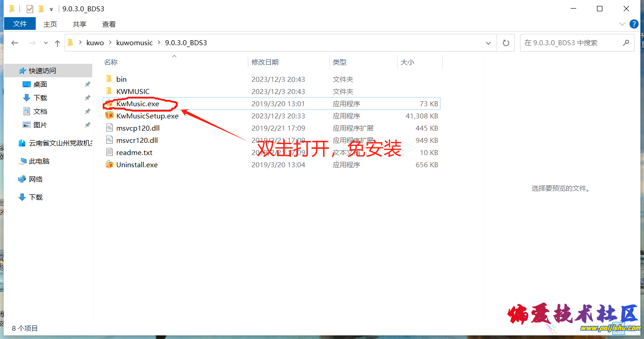Screen dimensions: 644x339
Task: Go up one folder level arrow
Action: (x=57, y=43)
